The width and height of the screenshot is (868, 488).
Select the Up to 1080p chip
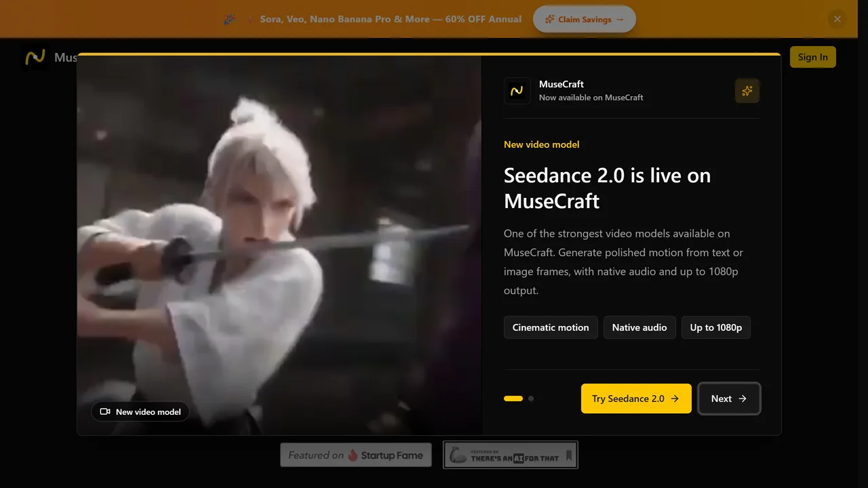[716, 327]
